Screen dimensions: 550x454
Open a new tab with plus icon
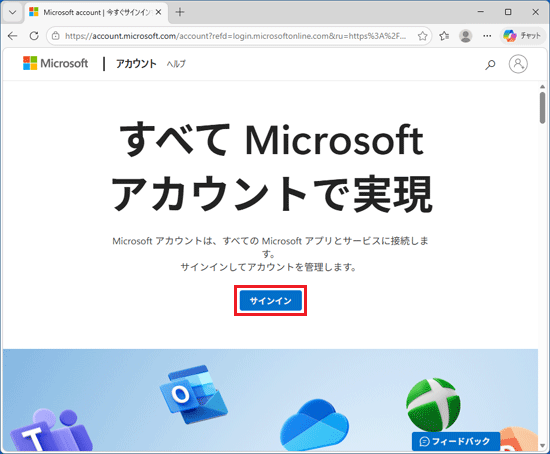pyautogui.click(x=180, y=12)
